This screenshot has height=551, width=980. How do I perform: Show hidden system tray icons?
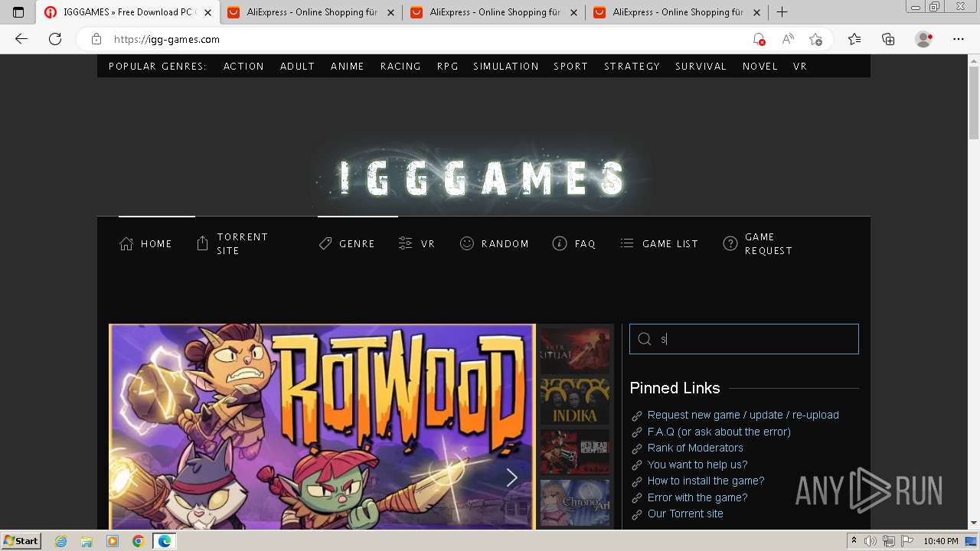854,541
